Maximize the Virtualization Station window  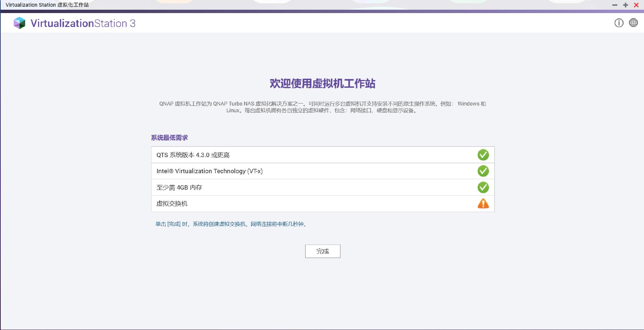coord(625,5)
